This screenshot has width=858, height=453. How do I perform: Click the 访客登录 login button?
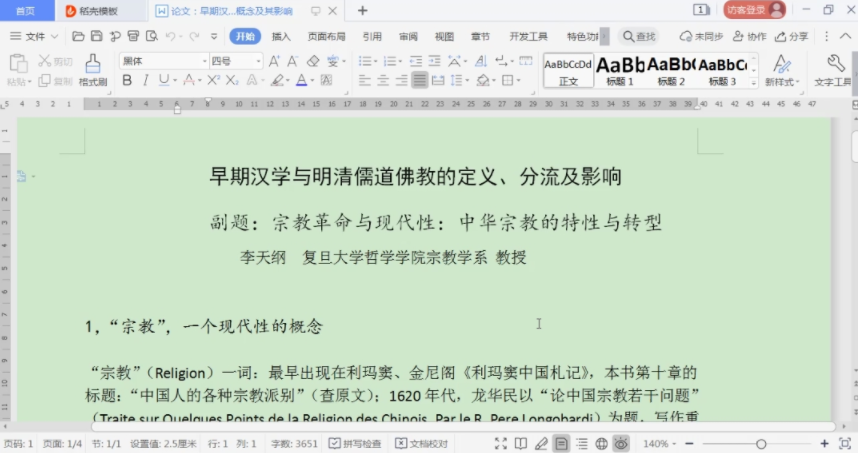(x=755, y=10)
